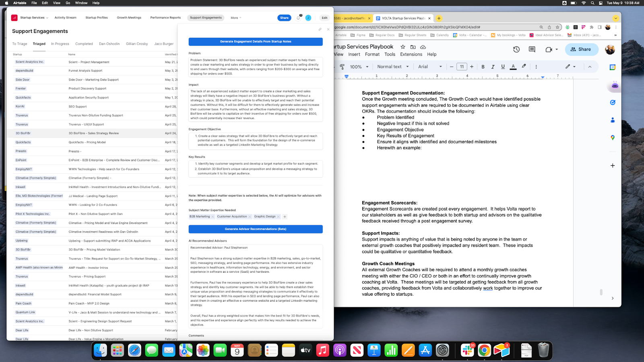Image resolution: width=644 pixels, height=362 pixels.
Task: Underline the selected text in Docs
Action: tap(503, 67)
